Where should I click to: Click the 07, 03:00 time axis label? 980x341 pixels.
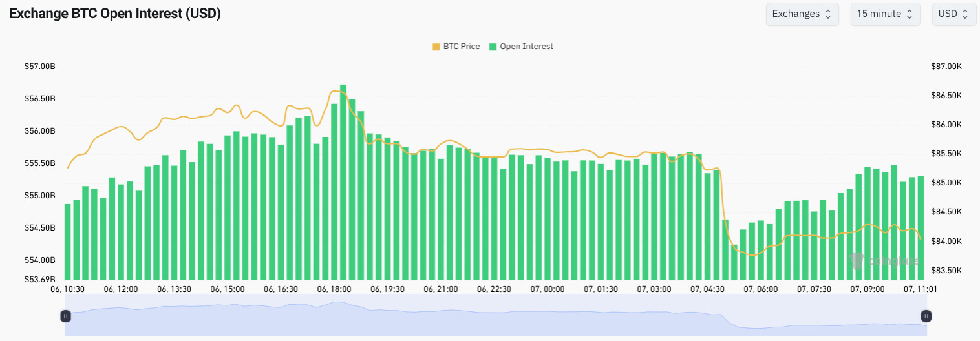coord(654,290)
